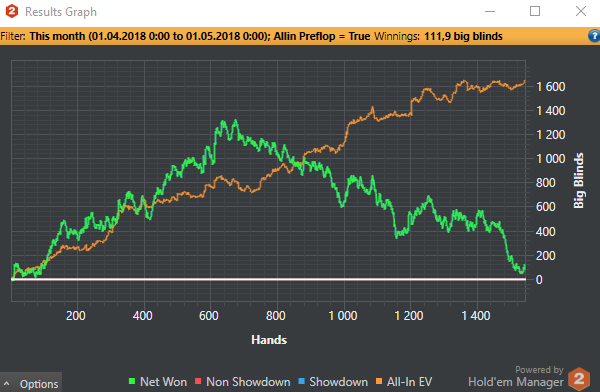
Task: Click the Net Won legend label
Action: [x=163, y=382]
